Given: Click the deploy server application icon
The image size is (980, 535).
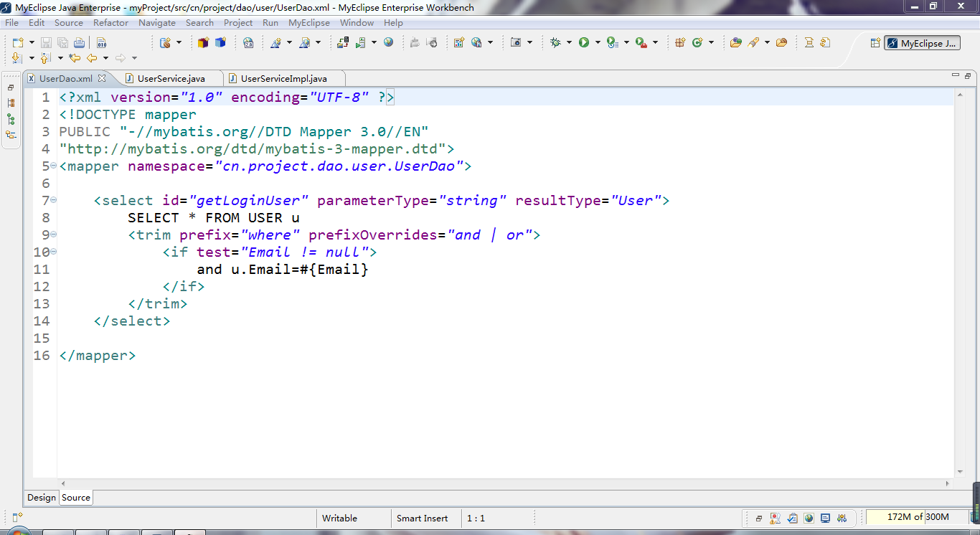Looking at the screenshot, I should (x=343, y=42).
